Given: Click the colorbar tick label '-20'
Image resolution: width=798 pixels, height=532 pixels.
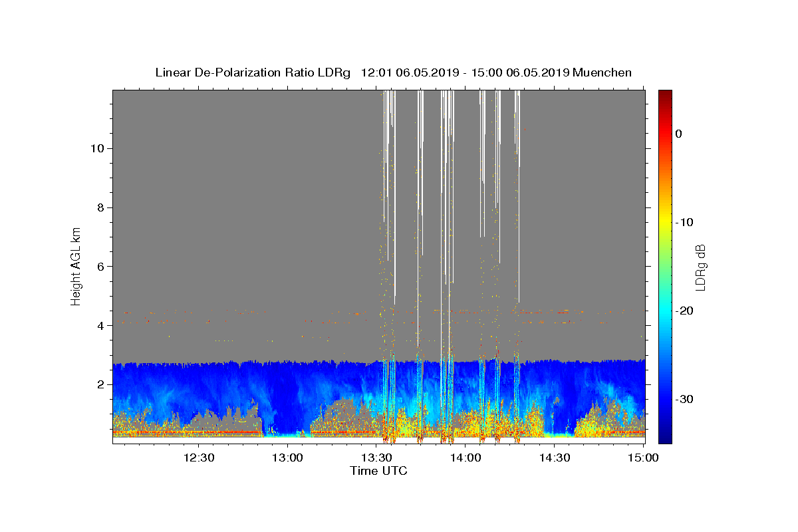Looking at the screenshot, I should (x=684, y=311).
